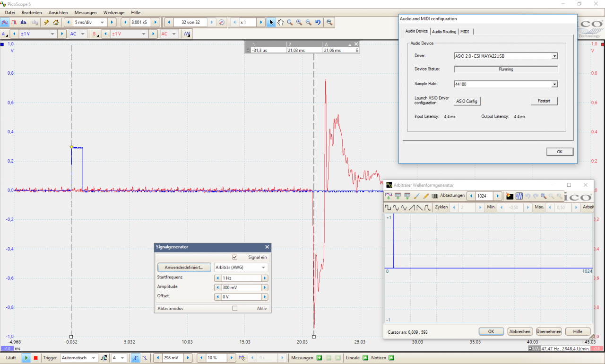The width and height of the screenshot is (605, 364).
Task: Open the trigger channel A dropdown
Action: click(x=123, y=358)
